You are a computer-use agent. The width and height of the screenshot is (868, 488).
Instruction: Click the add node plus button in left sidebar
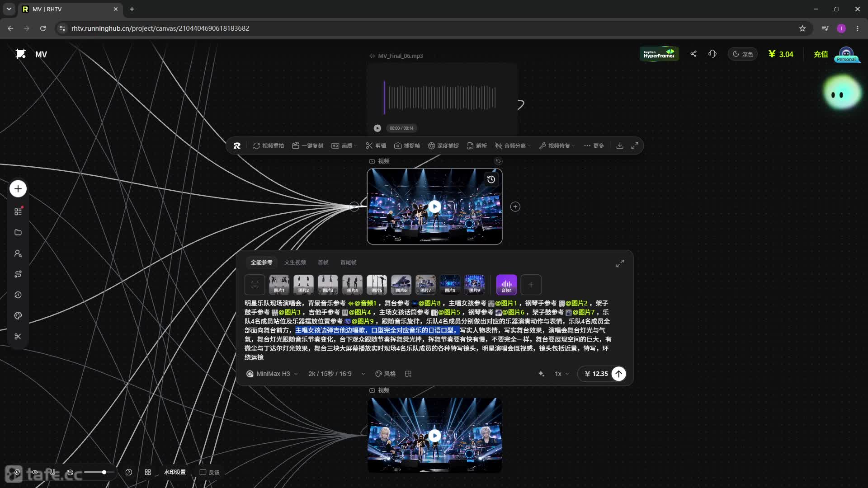click(18, 188)
